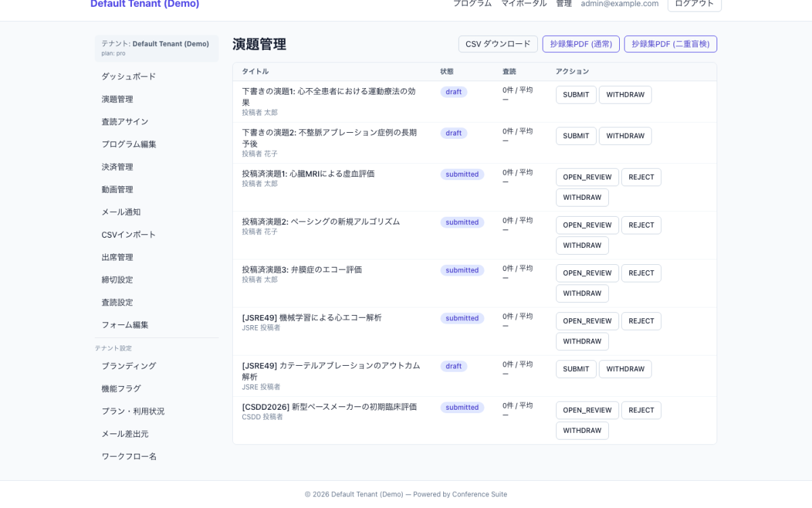Click WITHDRAW for 機械学習による心エコー解析
The height and width of the screenshot is (508, 812).
[x=582, y=342]
